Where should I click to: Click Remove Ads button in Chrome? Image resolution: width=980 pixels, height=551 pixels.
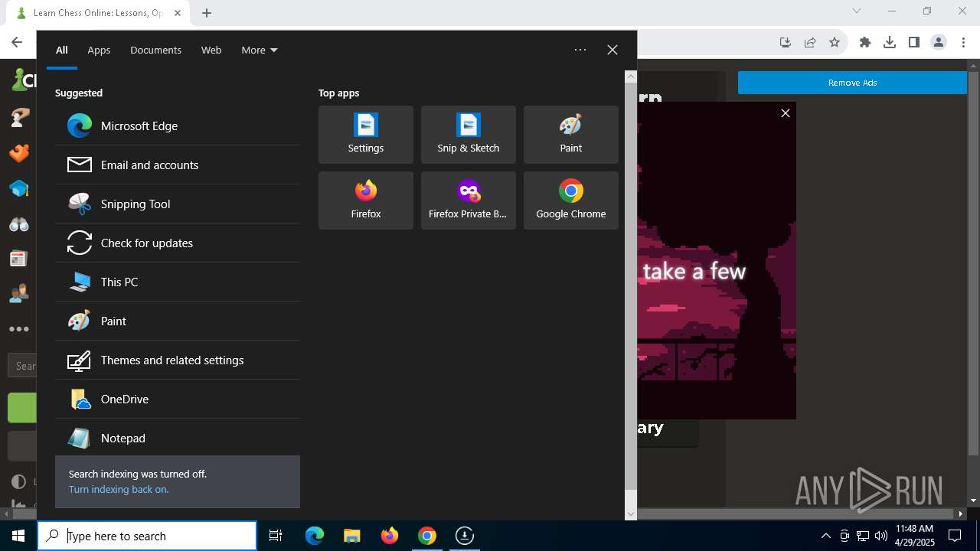pos(852,83)
